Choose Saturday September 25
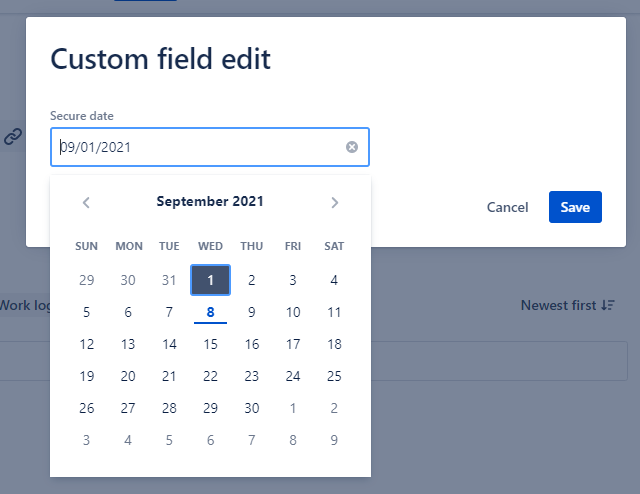This screenshot has width=640, height=494. 334,376
